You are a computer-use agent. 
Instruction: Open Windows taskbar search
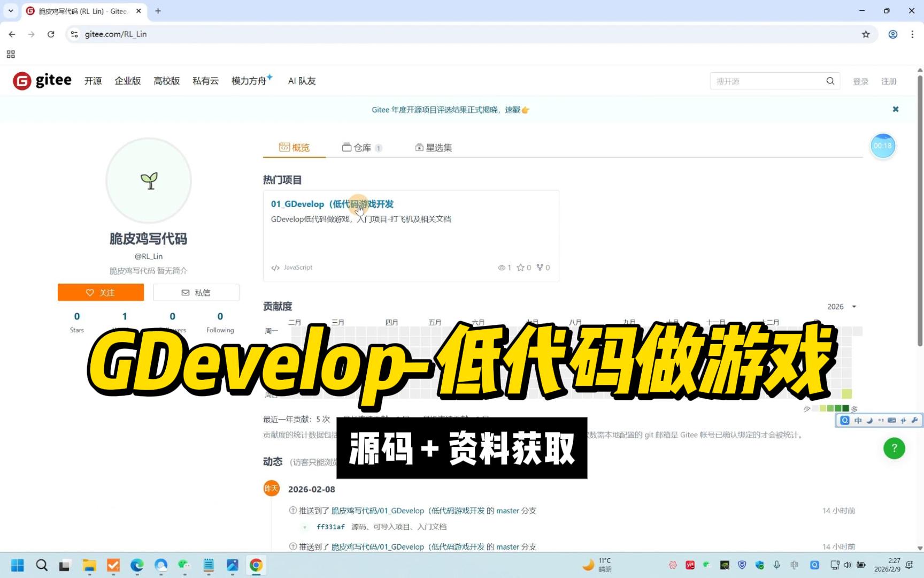(42, 565)
